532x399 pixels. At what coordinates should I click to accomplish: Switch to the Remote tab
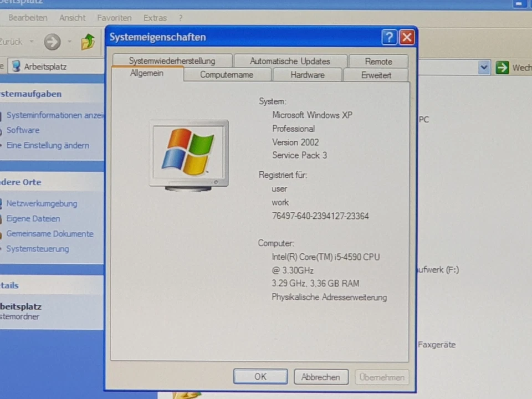pyautogui.click(x=378, y=62)
